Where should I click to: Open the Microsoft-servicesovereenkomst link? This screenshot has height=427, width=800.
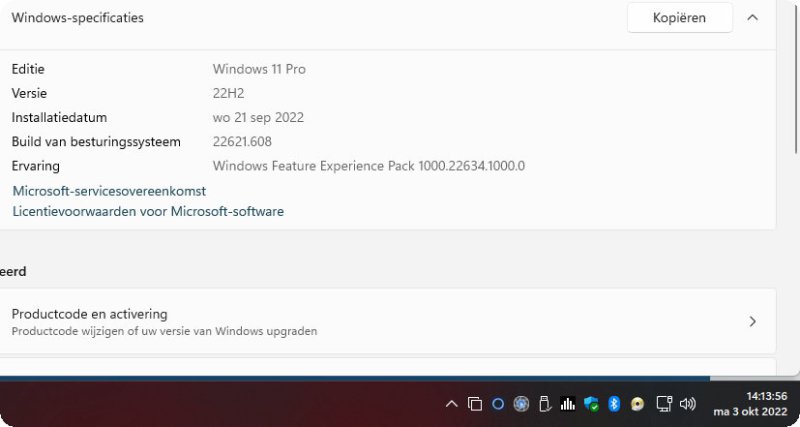click(109, 190)
